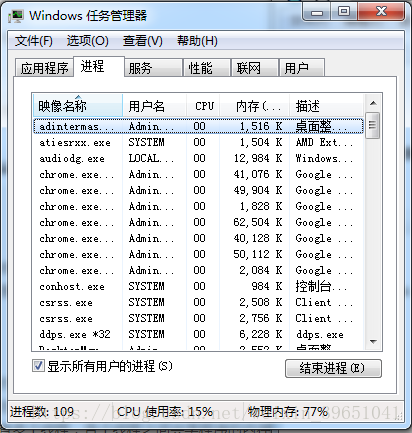
Task: Click the CPU 使用率: 15% status
Action: coord(165,412)
